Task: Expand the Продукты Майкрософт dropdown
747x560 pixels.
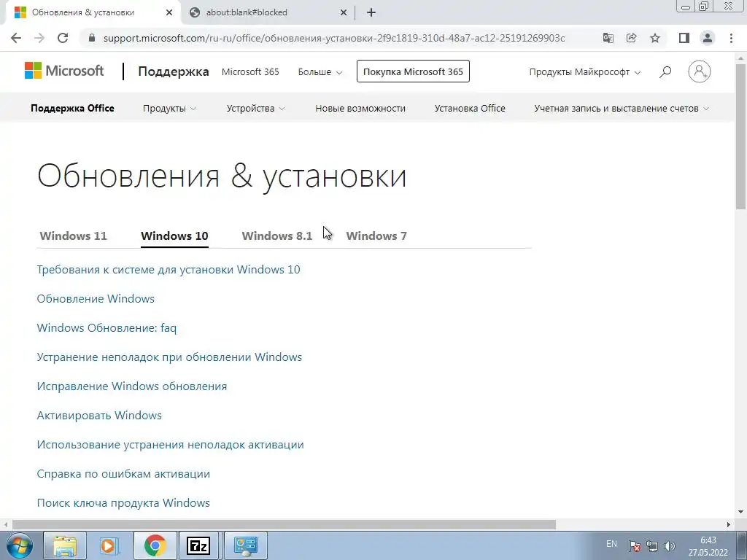Action: point(584,72)
